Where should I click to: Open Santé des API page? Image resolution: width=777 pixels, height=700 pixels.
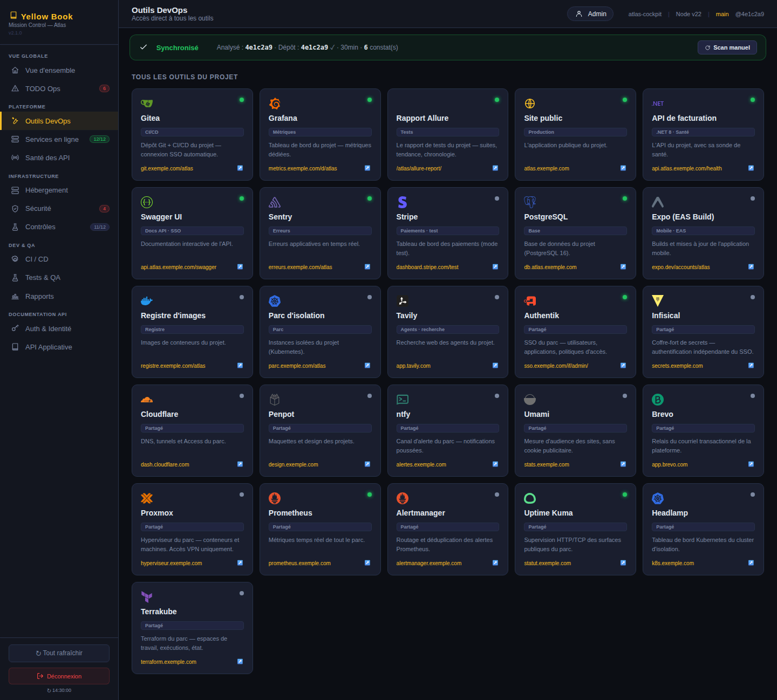coord(59,157)
